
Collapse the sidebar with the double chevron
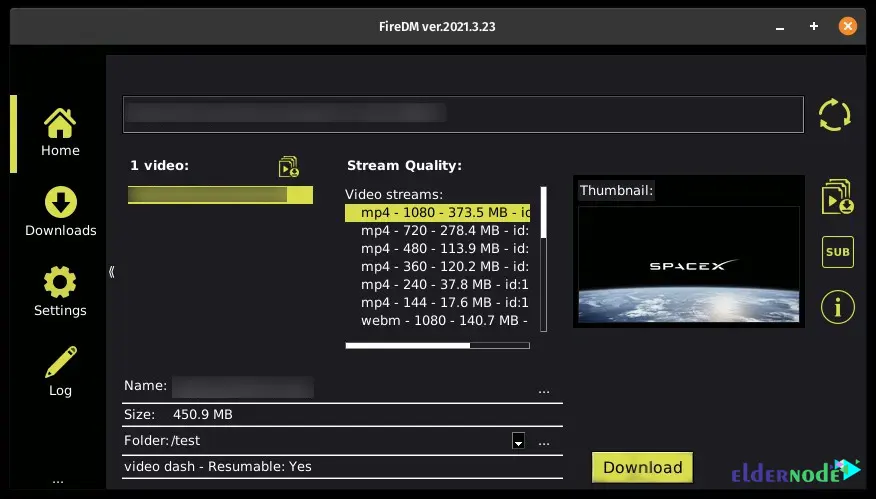[112, 271]
